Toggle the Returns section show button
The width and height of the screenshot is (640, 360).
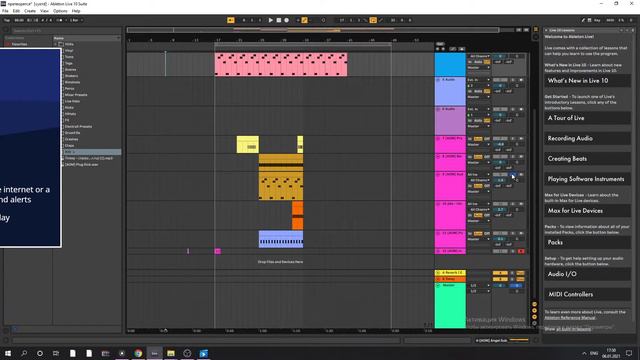tap(534, 311)
